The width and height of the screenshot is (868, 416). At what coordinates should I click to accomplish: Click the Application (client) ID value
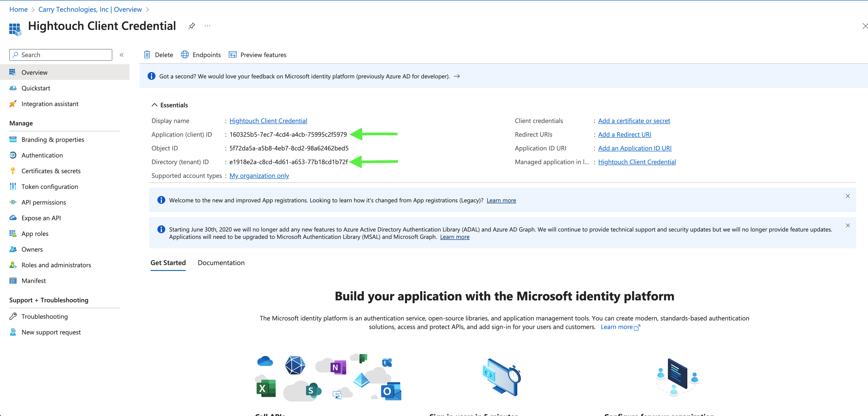click(x=288, y=134)
